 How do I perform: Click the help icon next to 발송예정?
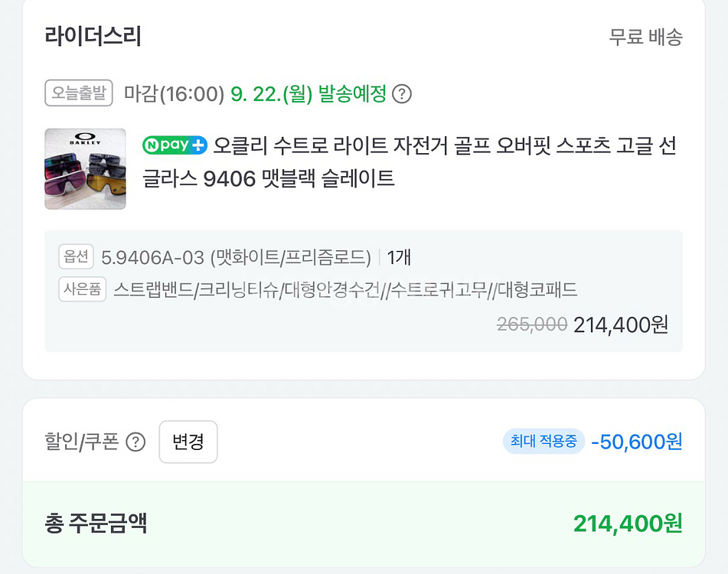point(402,94)
